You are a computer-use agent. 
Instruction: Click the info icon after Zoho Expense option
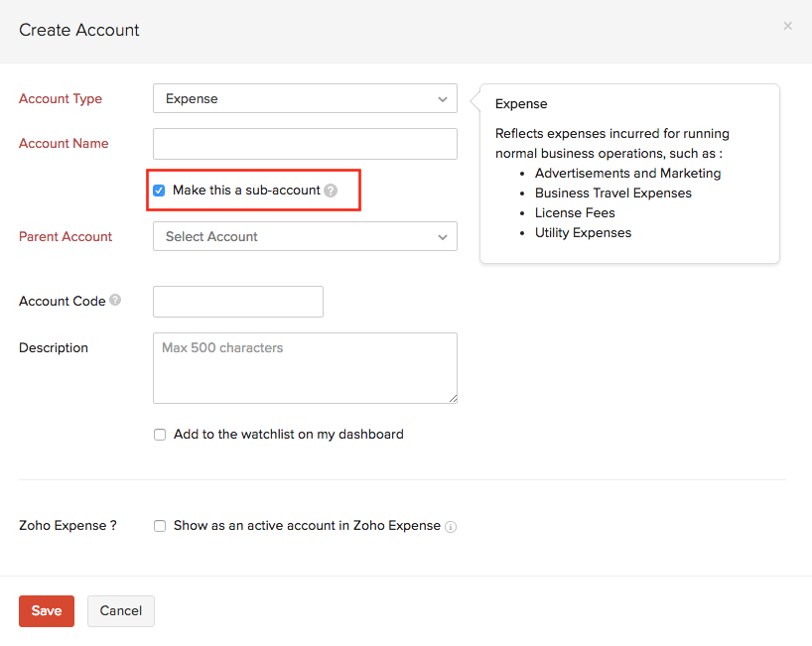(x=451, y=527)
